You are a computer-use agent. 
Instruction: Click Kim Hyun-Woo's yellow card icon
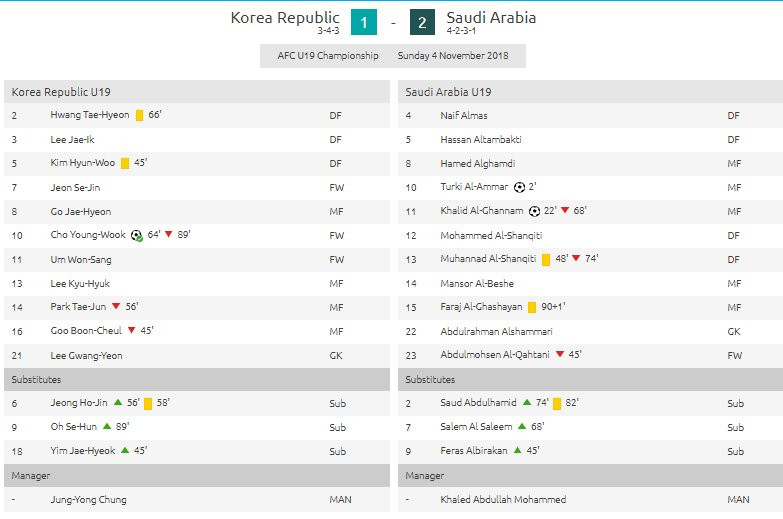click(x=125, y=163)
